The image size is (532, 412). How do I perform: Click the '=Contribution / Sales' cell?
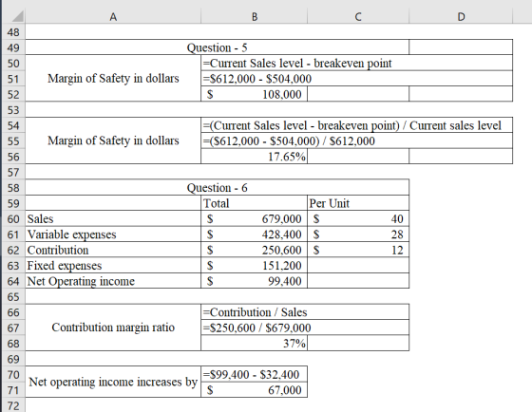point(305,312)
